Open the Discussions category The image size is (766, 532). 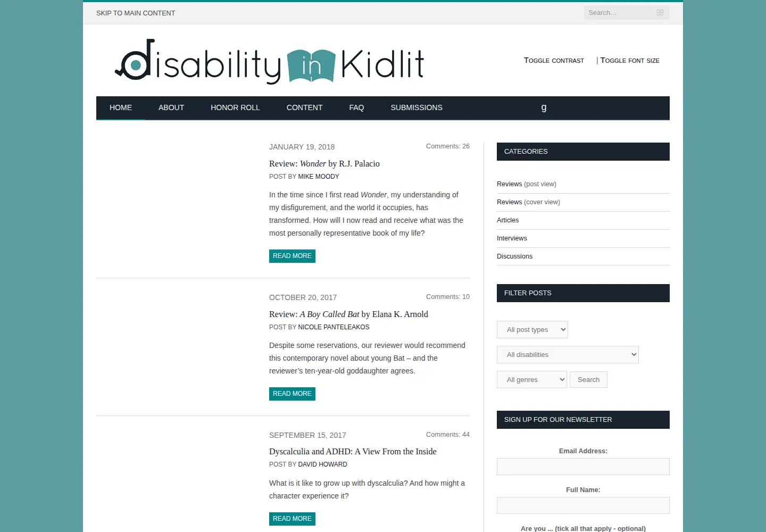click(x=514, y=256)
